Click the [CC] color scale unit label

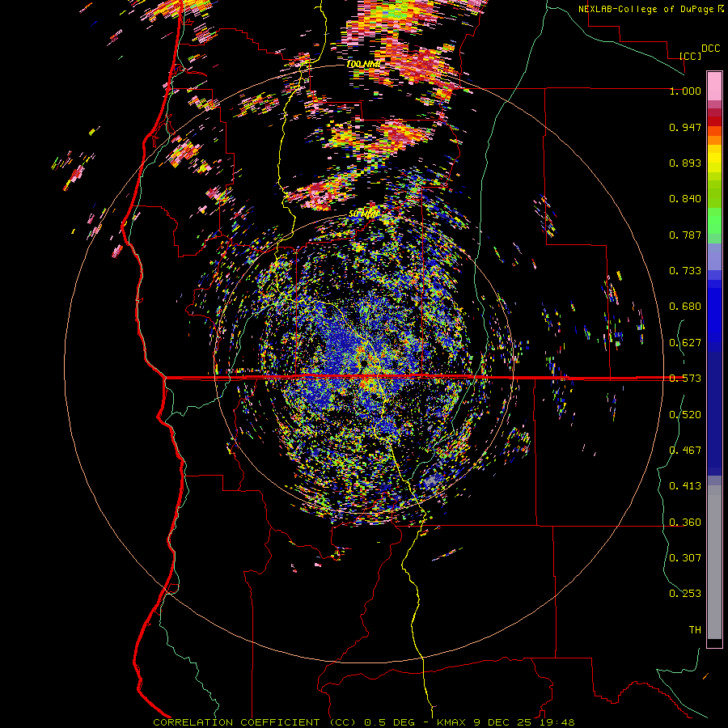point(691,56)
